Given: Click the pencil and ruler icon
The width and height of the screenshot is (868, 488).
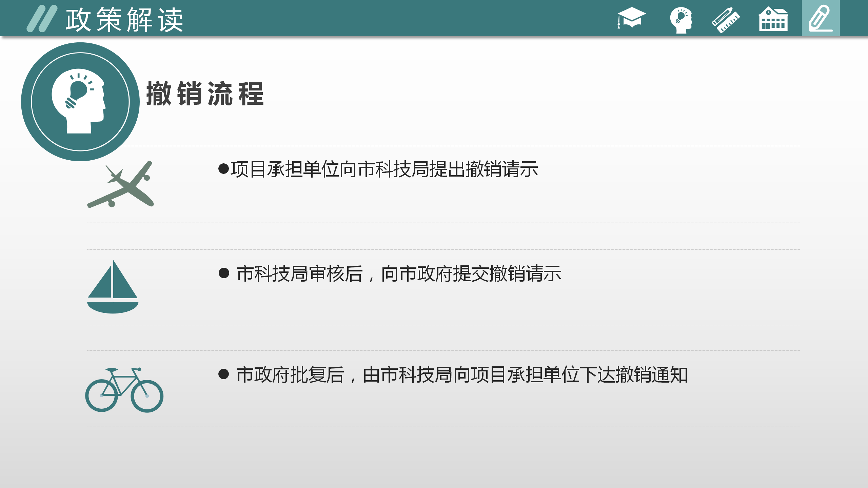Looking at the screenshot, I should [726, 20].
